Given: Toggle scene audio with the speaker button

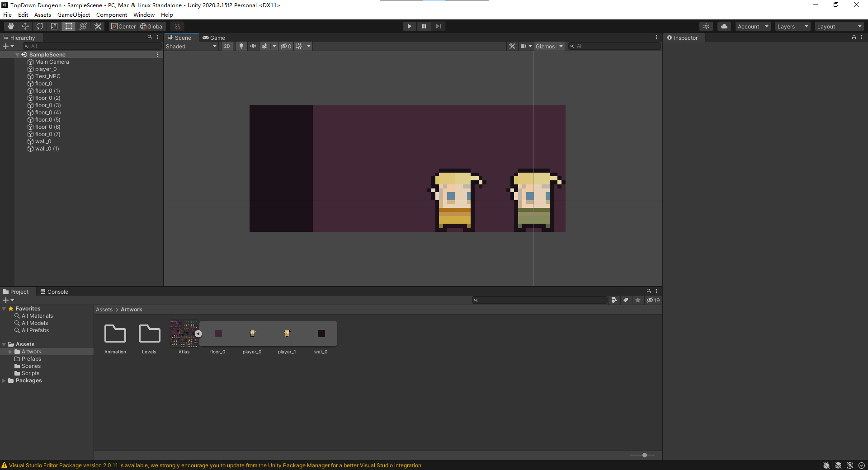Looking at the screenshot, I should [x=253, y=46].
